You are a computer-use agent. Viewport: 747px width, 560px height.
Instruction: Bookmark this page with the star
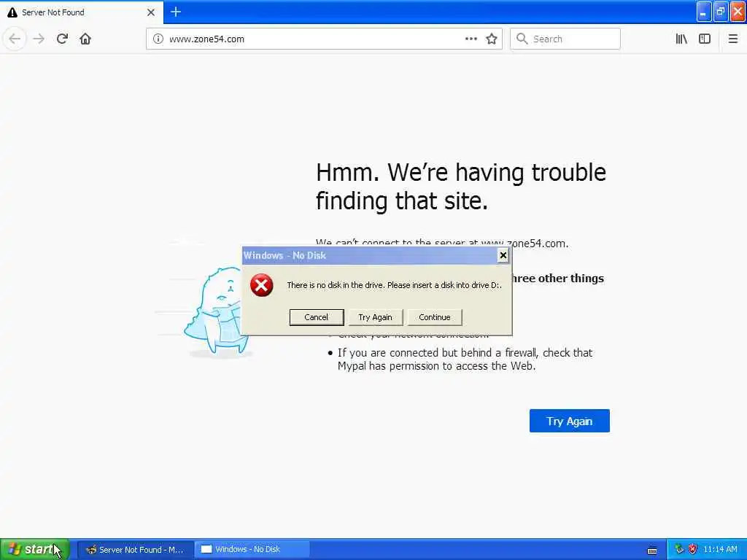492,39
